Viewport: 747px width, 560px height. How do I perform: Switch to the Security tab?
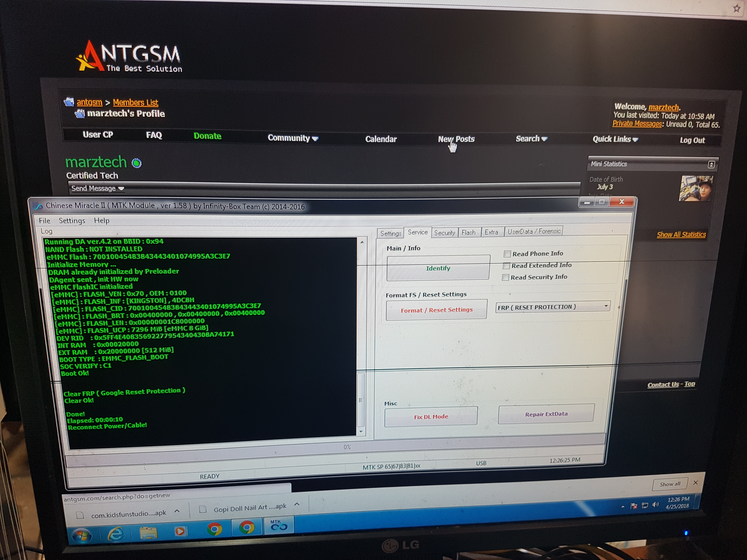point(444,233)
